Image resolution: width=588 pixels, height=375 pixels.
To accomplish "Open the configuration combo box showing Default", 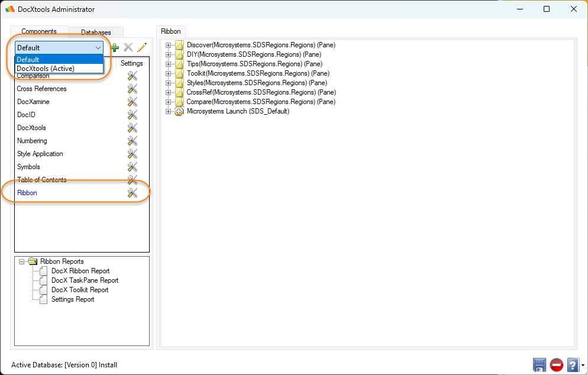I will click(59, 48).
